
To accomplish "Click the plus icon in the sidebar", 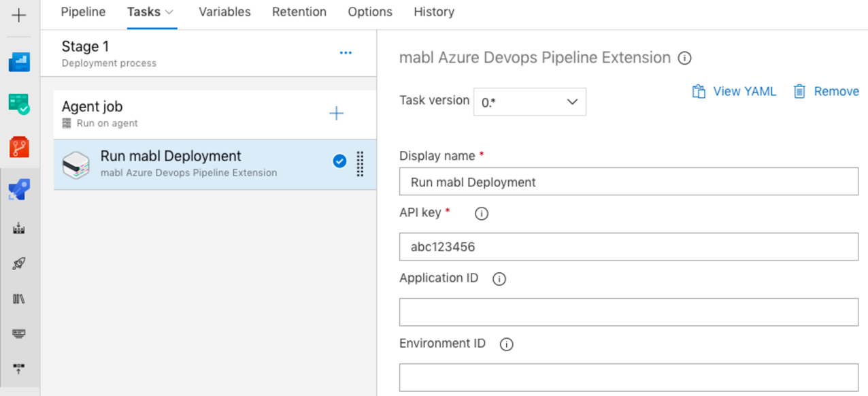I will (19, 15).
